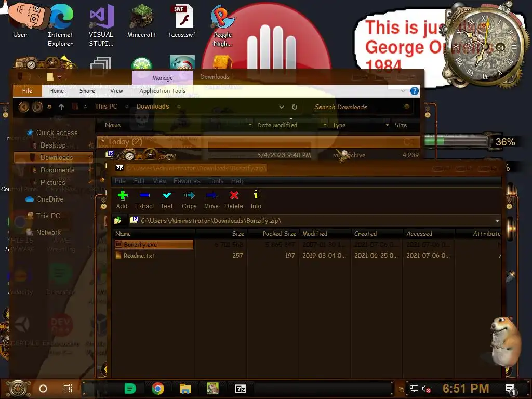
Task: Open the 7-Zip File menu
Action: 120,181
